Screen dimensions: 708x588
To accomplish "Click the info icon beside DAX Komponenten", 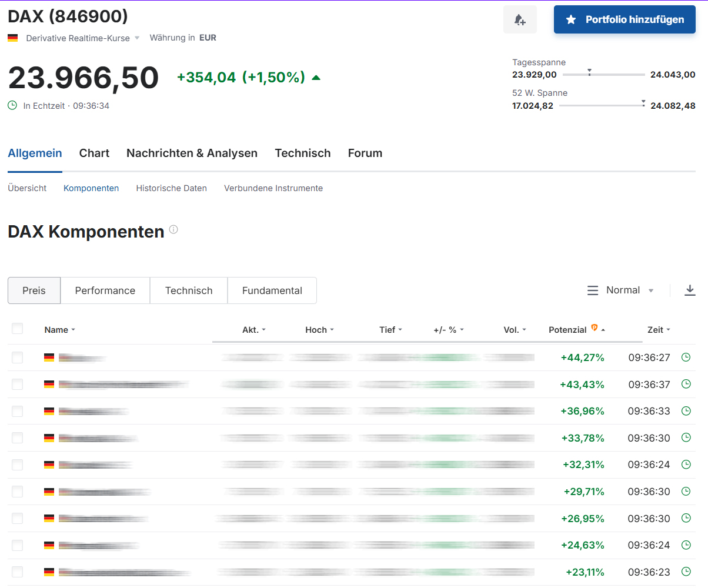I will coord(173,229).
